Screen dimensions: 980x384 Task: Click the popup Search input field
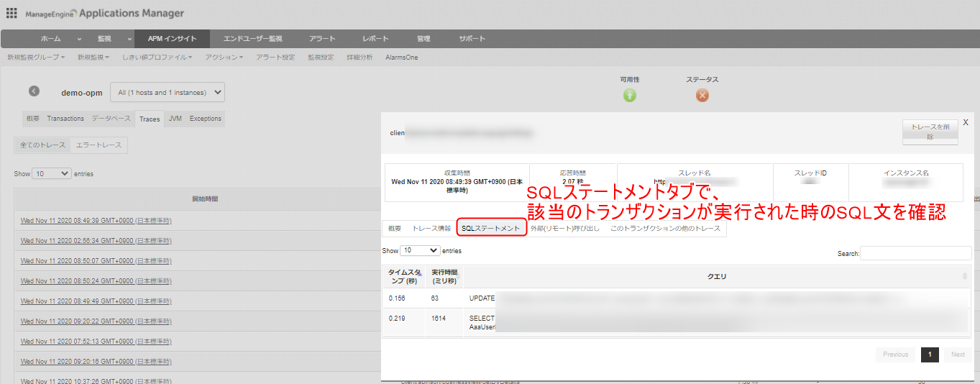pos(916,253)
